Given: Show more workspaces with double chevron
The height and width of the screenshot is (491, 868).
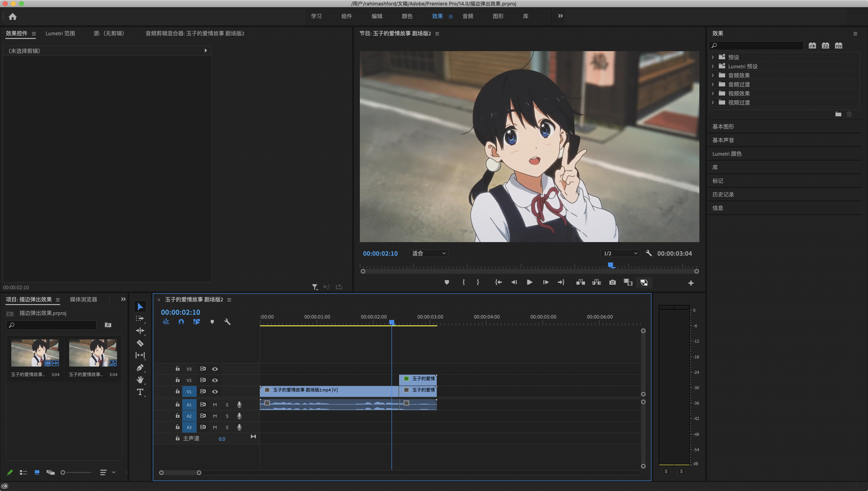Looking at the screenshot, I should 560,16.
